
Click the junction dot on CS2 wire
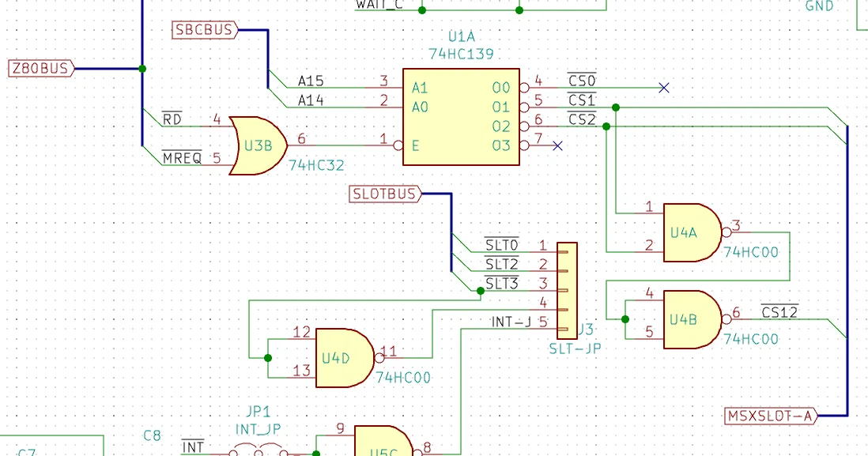(x=606, y=126)
